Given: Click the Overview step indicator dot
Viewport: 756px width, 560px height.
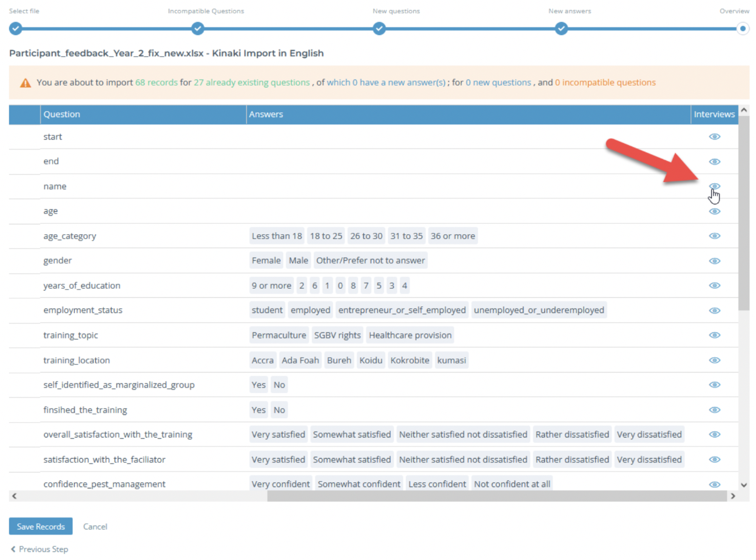Looking at the screenshot, I should coord(743,29).
